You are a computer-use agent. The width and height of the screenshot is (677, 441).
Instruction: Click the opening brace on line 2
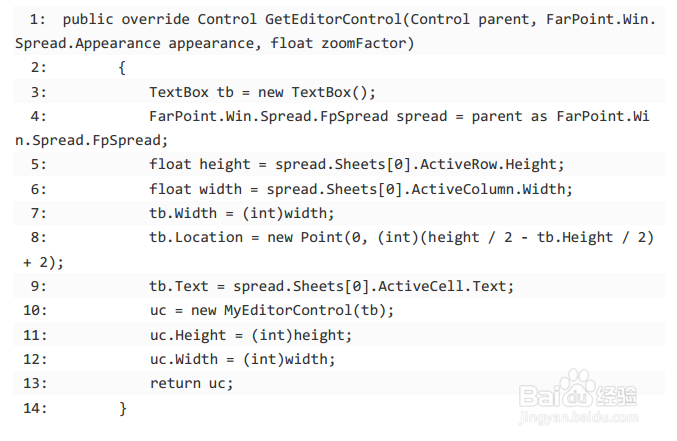coord(121,68)
